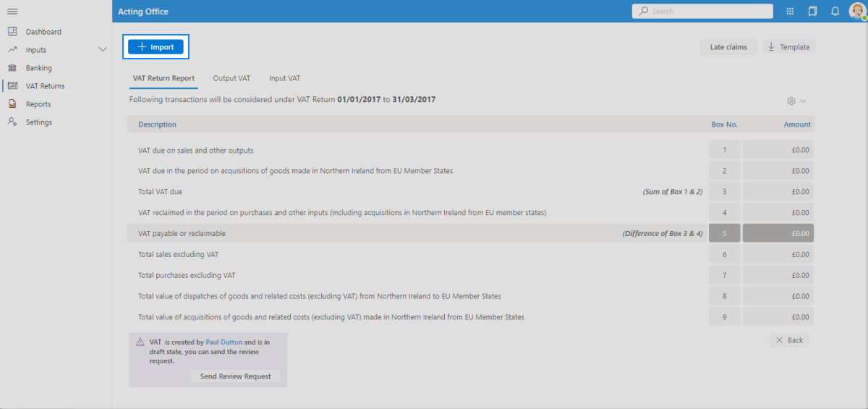Image resolution: width=868 pixels, height=409 pixels.
Task: Open Reports in the sidebar
Action: 38,104
